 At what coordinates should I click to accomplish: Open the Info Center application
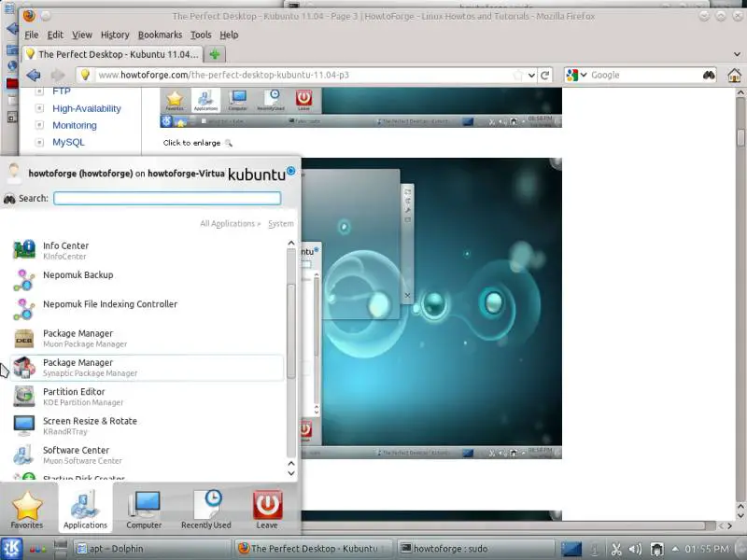(x=148, y=250)
